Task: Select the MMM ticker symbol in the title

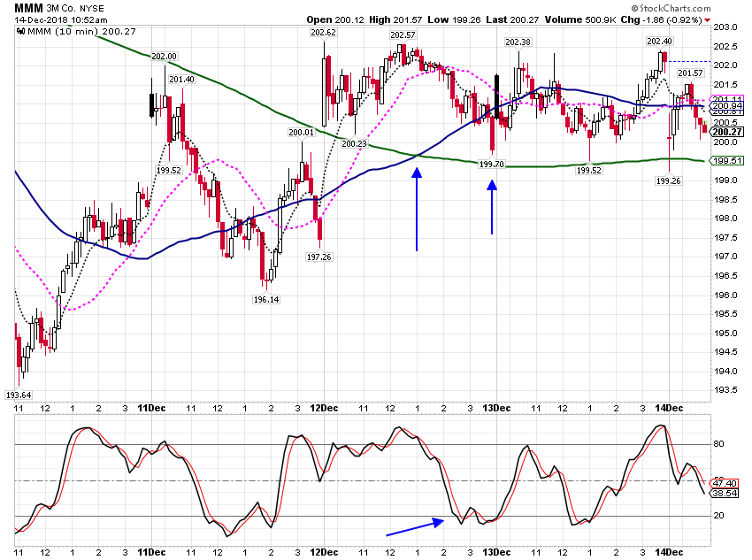Action: pyautogui.click(x=29, y=8)
